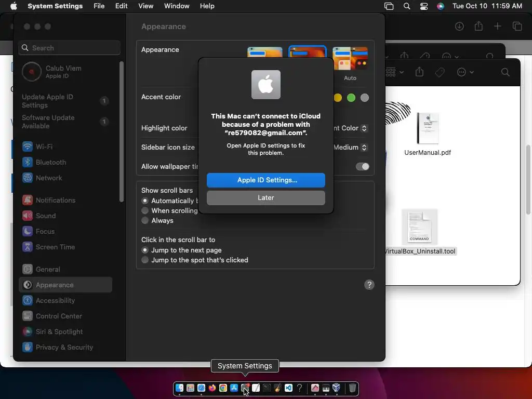Screen dimensions: 532x399
Task: Pick the yellow accent color
Action: coord(338,98)
